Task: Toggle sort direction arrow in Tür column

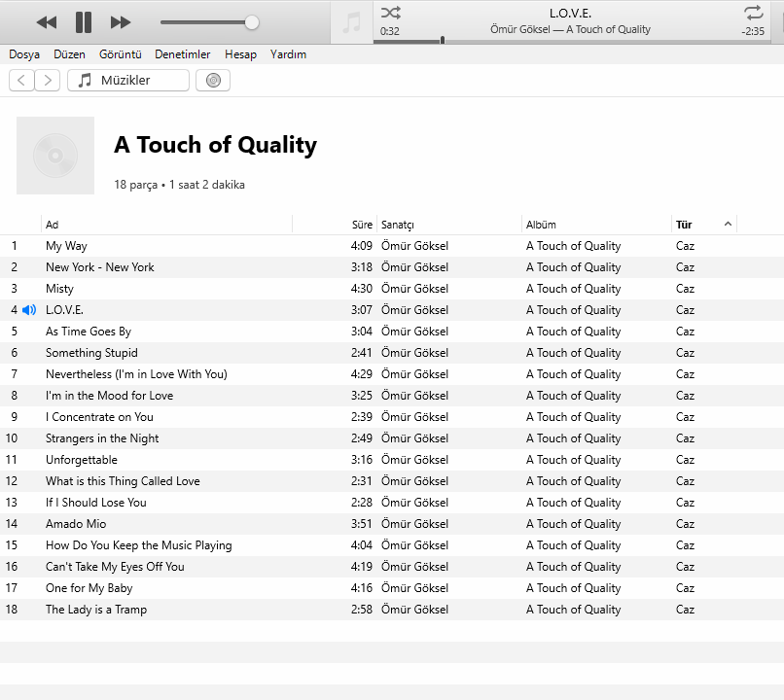Action: (728, 225)
